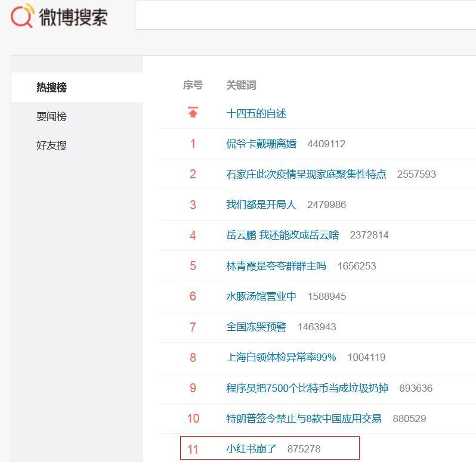This screenshot has width=476, height=462.
Task: Click rank number 9
Action: pos(193,388)
